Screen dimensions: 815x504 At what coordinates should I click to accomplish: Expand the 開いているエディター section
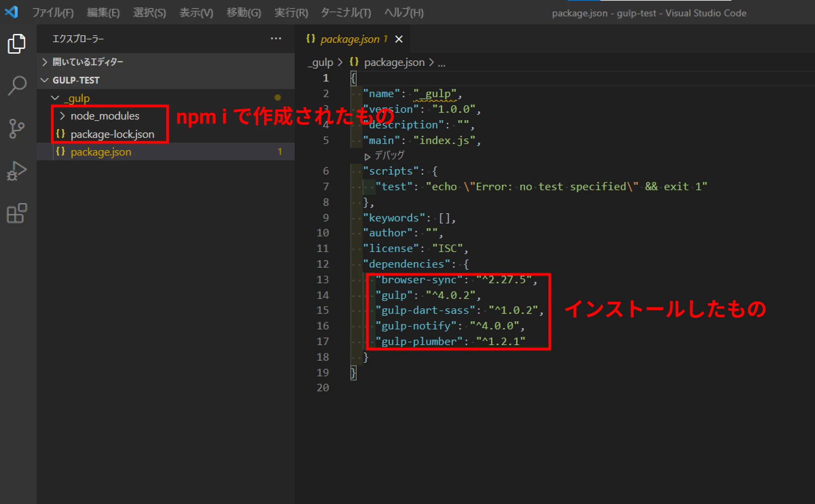[x=44, y=62]
